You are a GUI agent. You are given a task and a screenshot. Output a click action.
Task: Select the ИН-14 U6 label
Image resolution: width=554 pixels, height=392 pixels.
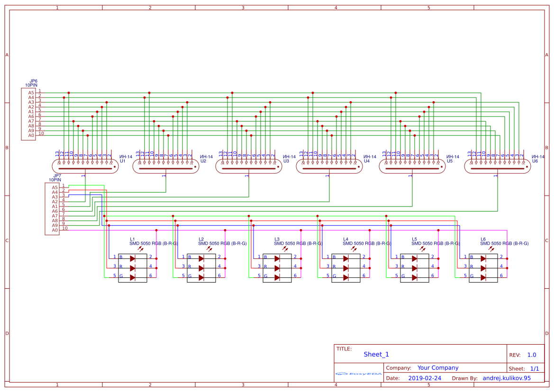pos(538,159)
